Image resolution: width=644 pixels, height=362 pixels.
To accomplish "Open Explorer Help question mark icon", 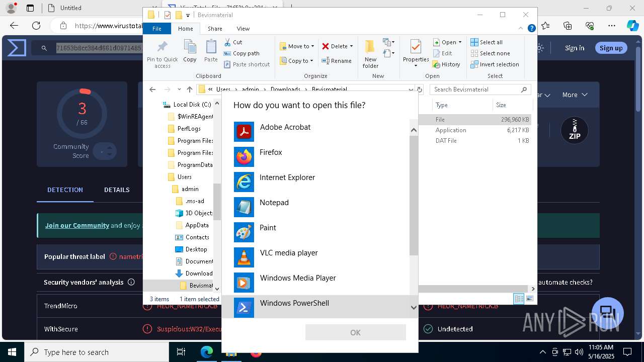I will tap(531, 29).
